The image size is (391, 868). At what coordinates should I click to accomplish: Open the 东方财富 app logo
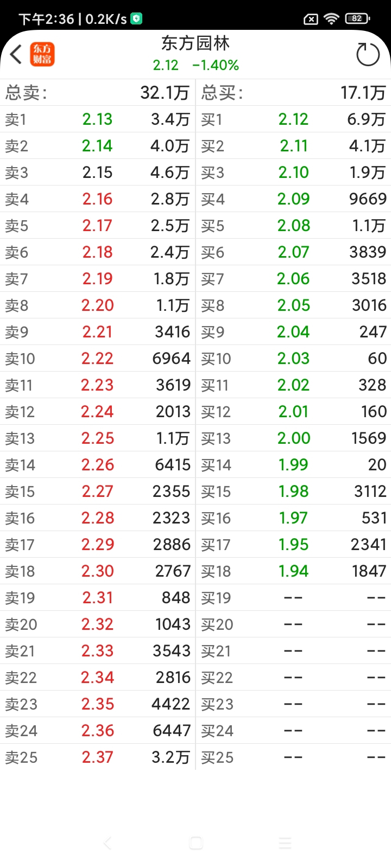(x=42, y=54)
